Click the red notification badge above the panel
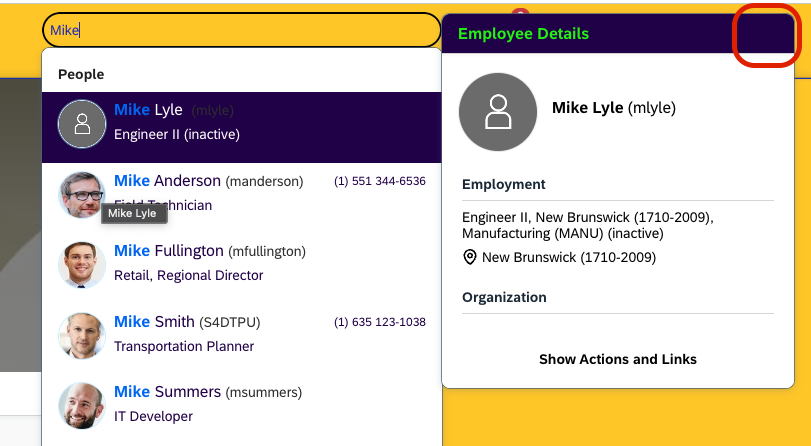The width and height of the screenshot is (811, 446). (x=519, y=8)
